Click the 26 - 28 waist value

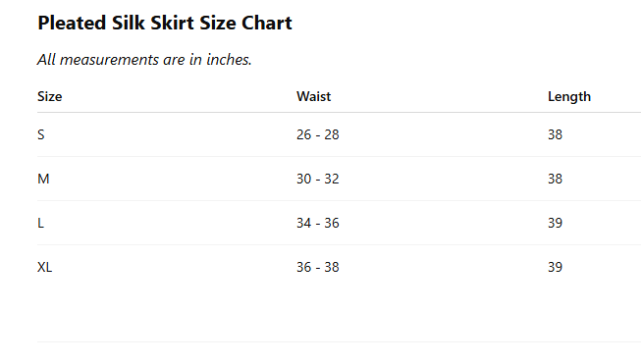(x=318, y=134)
